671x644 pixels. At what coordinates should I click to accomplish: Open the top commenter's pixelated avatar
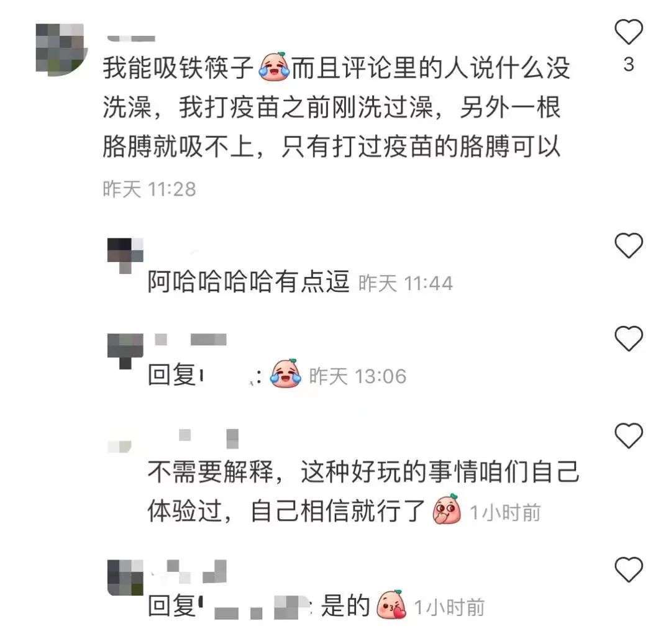click(60, 50)
